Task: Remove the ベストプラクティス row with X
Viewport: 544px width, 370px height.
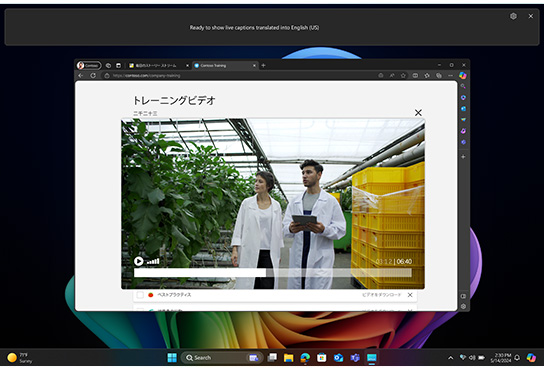Action: pyautogui.click(x=410, y=295)
